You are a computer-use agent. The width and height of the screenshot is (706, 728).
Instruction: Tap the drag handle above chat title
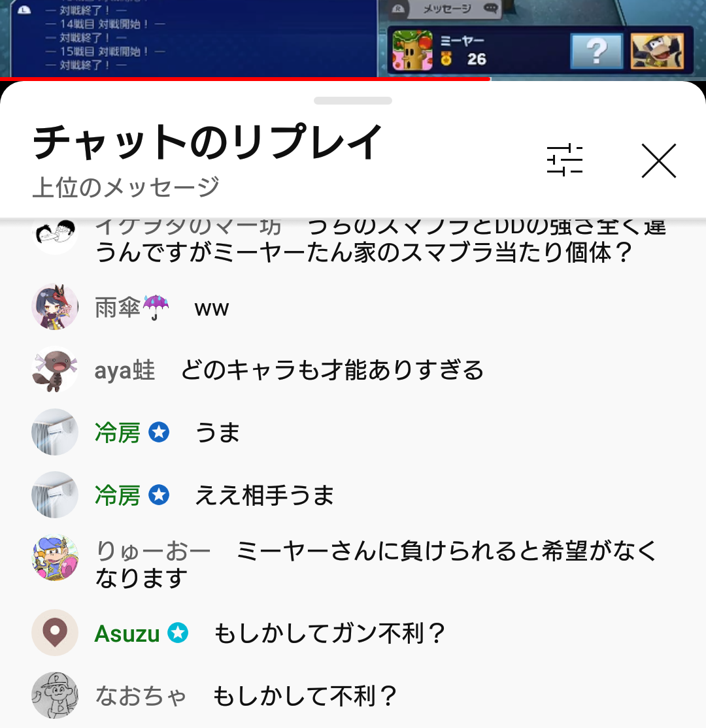(353, 101)
